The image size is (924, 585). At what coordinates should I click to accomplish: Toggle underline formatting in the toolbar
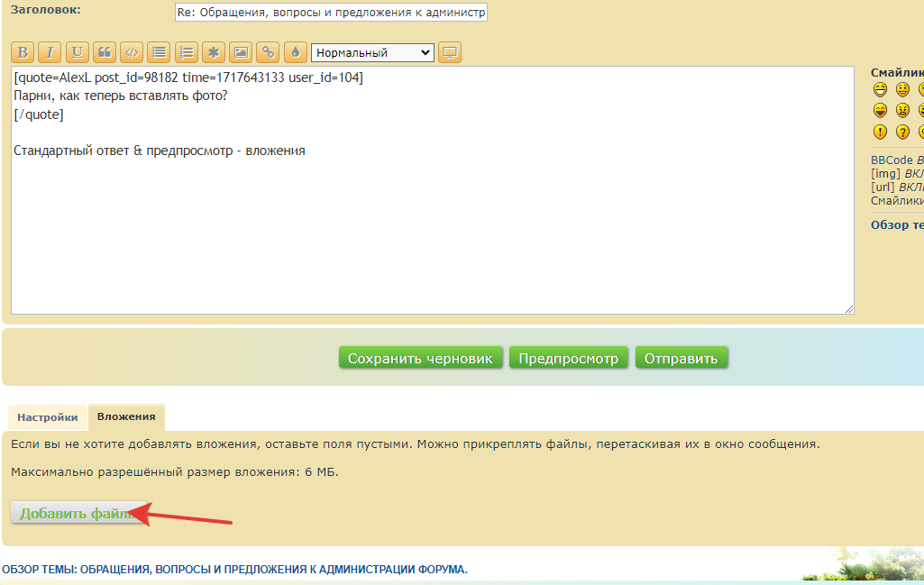(x=78, y=52)
